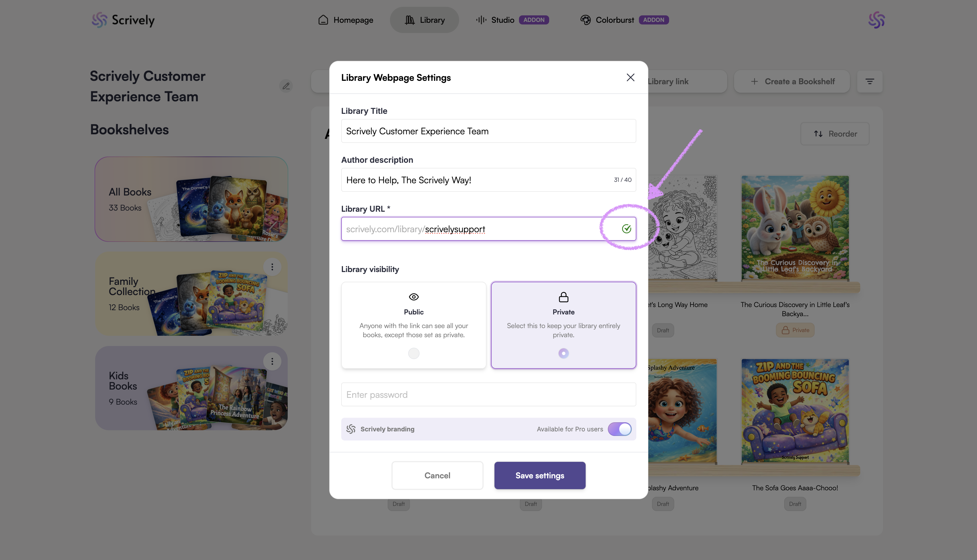Click the Cancel button

pos(437,475)
